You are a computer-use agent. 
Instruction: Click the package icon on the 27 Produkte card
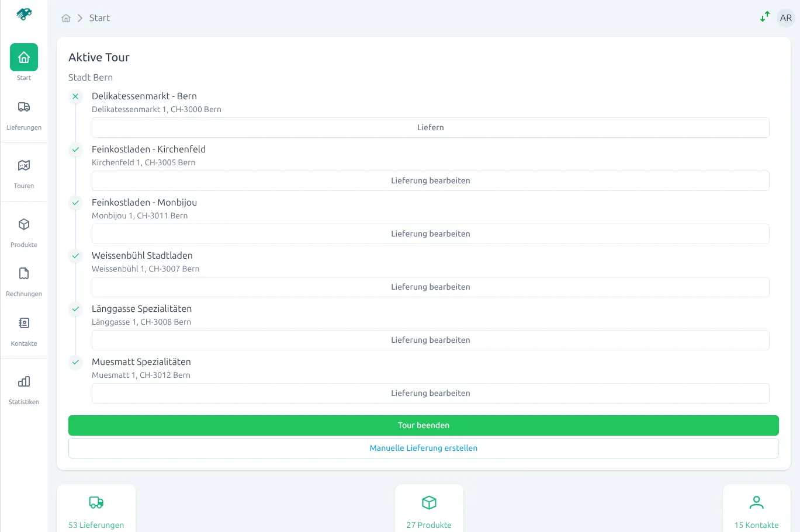[x=429, y=502]
